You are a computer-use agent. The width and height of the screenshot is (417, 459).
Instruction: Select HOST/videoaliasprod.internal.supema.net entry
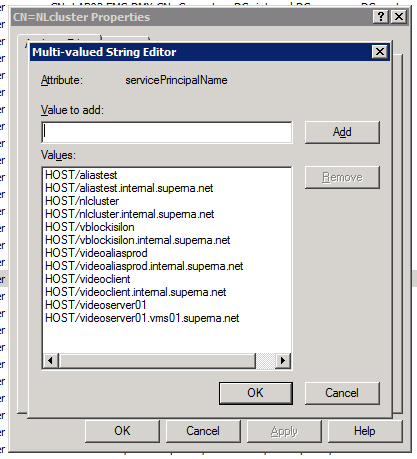pyautogui.click(x=144, y=266)
